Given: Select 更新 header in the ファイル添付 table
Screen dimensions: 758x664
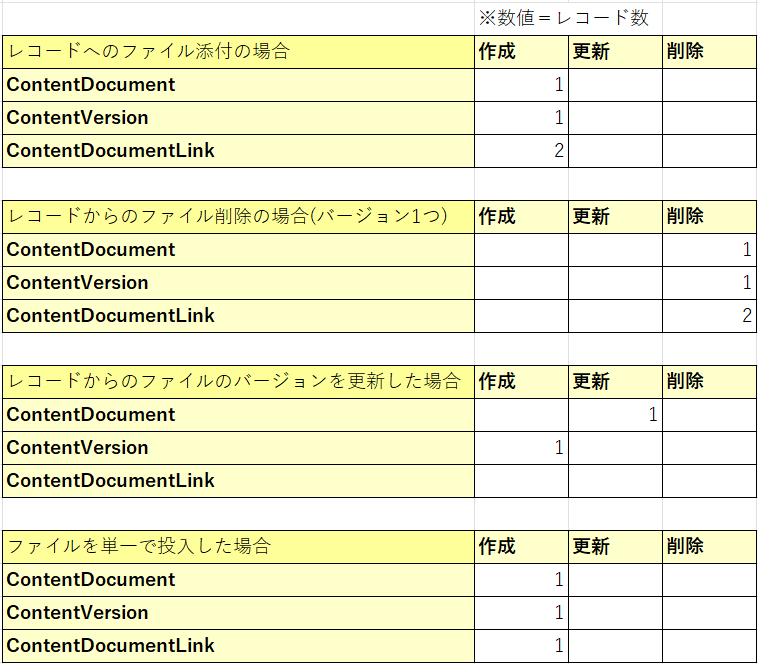Looking at the screenshot, I should point(615,52).
